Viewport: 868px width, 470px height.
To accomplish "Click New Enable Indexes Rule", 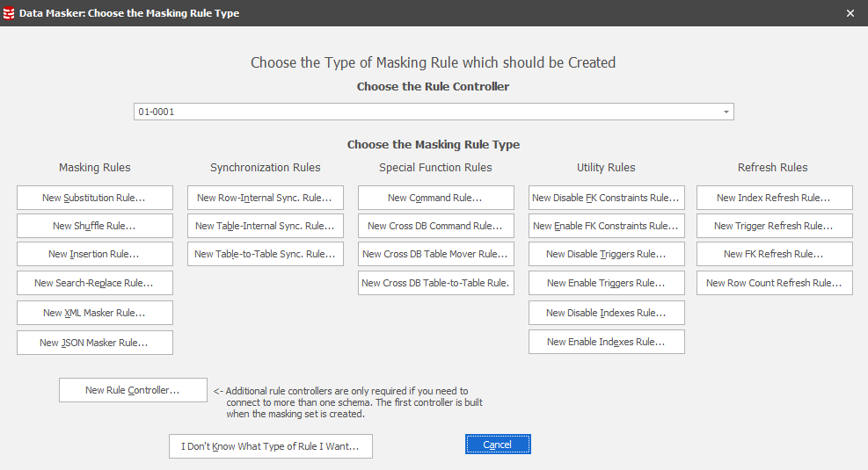I will tap(606, 342).
